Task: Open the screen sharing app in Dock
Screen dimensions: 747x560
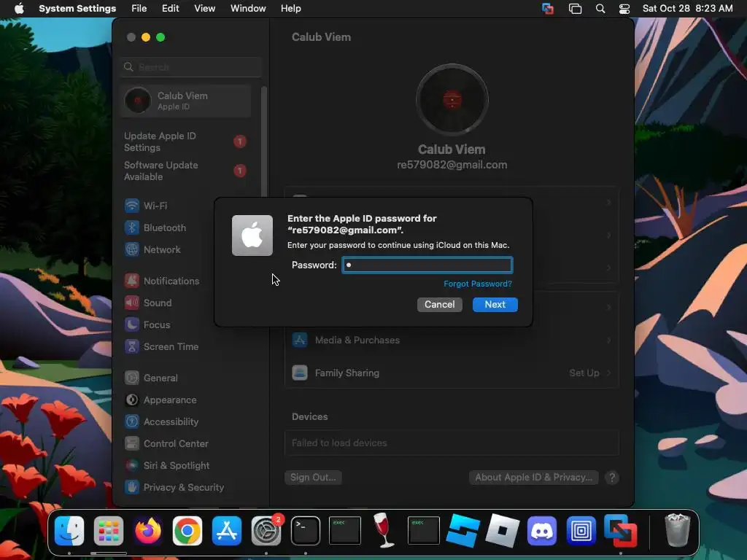Action: click(x=620, y=531)
